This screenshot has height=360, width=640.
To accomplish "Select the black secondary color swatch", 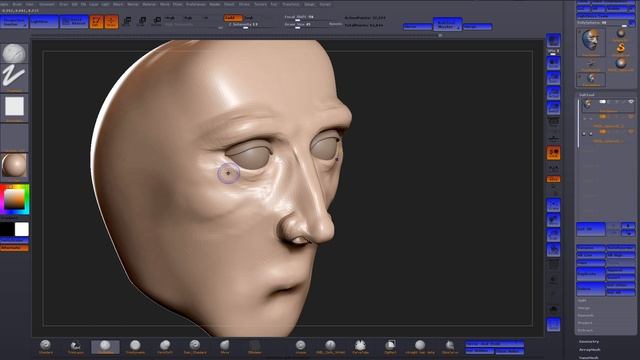I will tap(7, 229).
